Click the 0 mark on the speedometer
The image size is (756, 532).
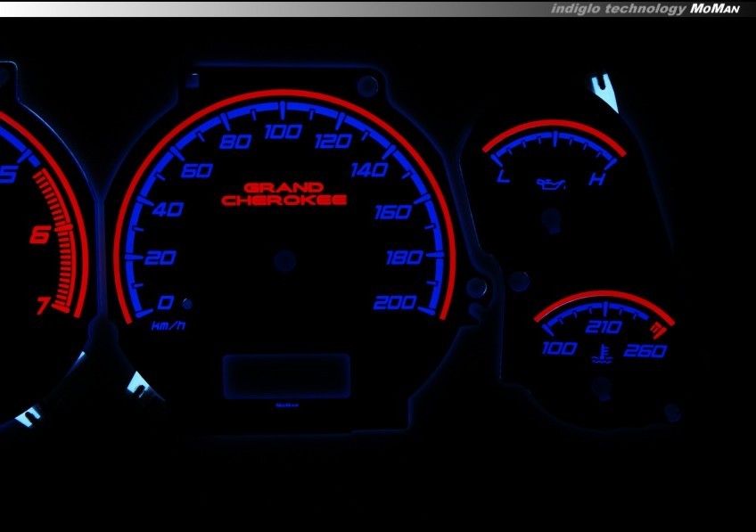[165, 301]
